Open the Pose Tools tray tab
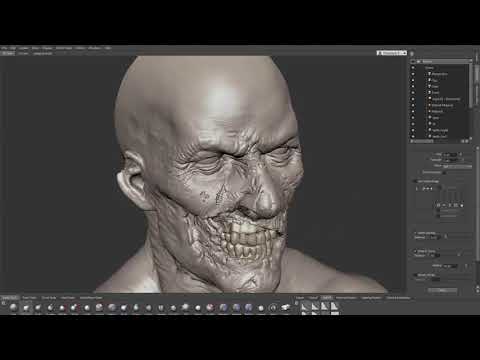The image size is (480, 360). point(68,298)
